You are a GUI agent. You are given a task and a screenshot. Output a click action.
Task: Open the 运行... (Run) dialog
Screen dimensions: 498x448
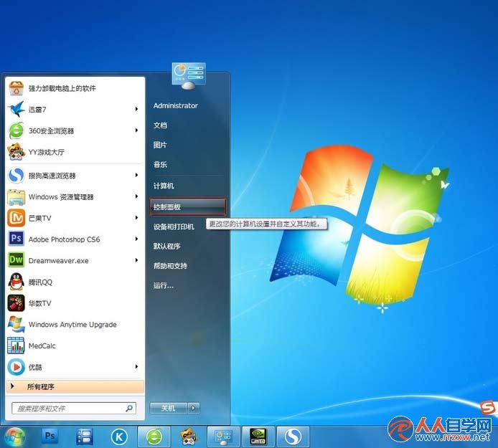164,285
